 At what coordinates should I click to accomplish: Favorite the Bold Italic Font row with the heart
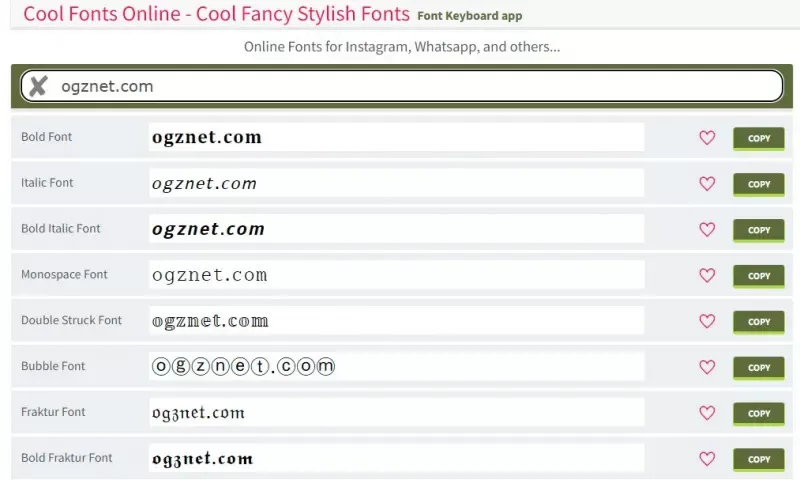(707, 230)
